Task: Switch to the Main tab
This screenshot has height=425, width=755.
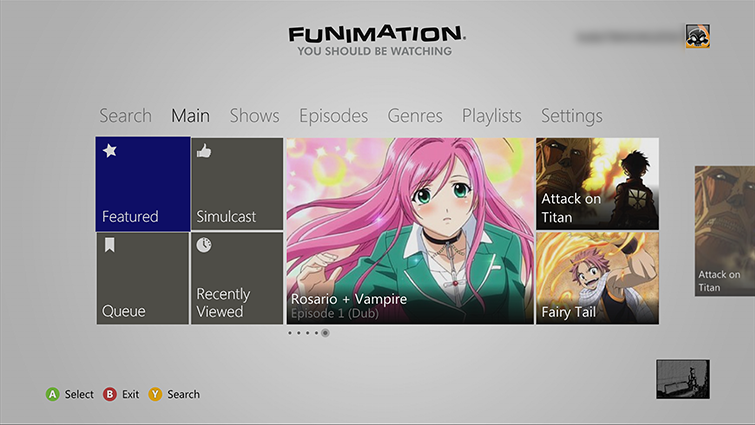Action: [191, 116]
